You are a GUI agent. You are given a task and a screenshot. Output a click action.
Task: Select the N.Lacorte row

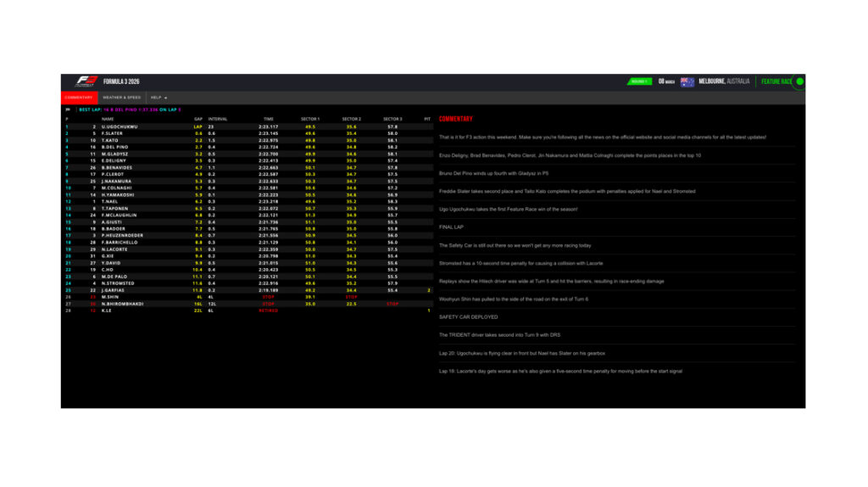pyautogui.click(x=248, y=249)
